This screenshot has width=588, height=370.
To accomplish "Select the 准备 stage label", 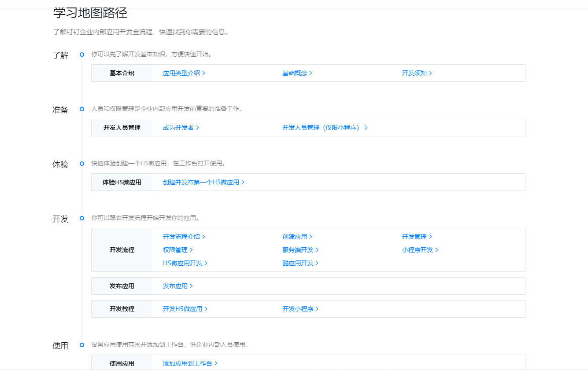I will pyautogui.click(x=60, y=110).
